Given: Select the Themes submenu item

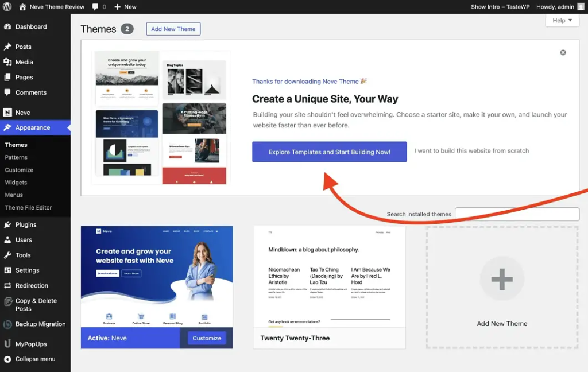Looking at the screenshot, I should click(x=16, y=145).
